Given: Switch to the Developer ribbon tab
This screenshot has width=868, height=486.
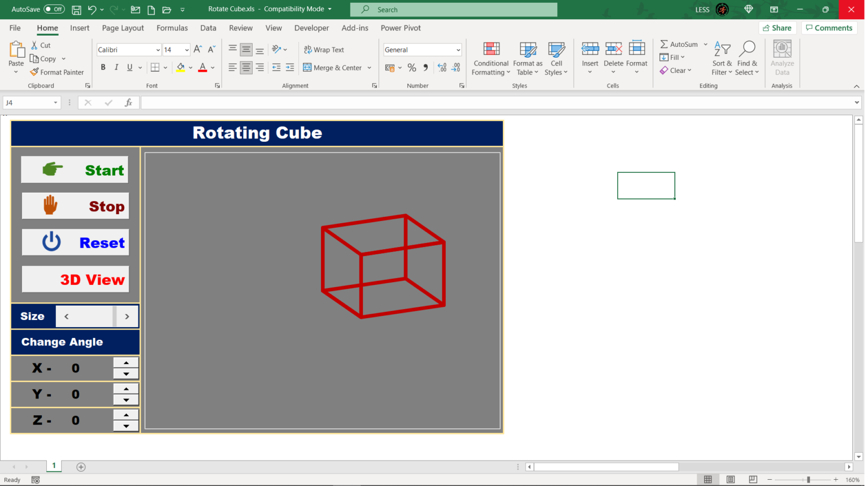Looking at the screenshot, I should click(x=311, y=28).
